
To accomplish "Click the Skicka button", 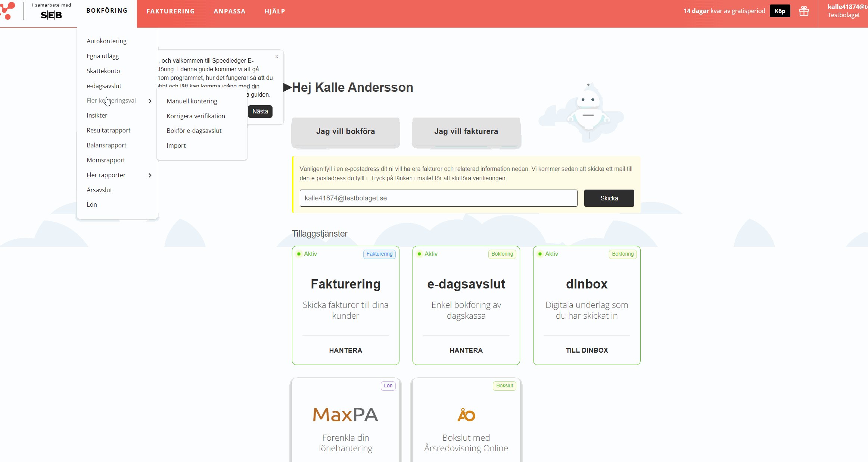I will point(609,198).
